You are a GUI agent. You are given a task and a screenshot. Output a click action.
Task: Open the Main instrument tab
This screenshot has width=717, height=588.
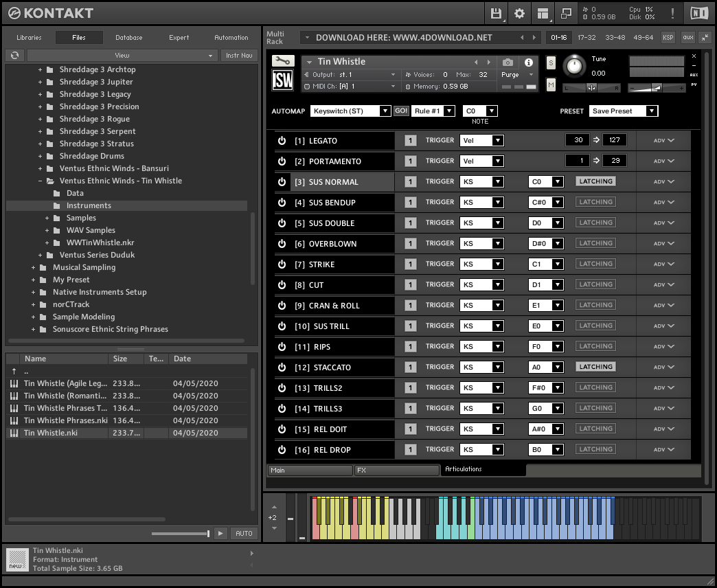(x=310, y=470)
